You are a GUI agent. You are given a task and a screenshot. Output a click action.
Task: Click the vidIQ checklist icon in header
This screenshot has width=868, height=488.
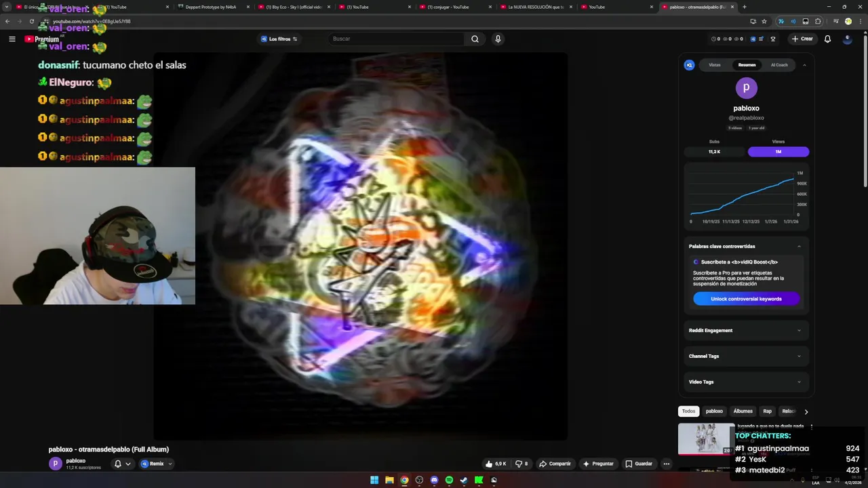click(762, 39)
